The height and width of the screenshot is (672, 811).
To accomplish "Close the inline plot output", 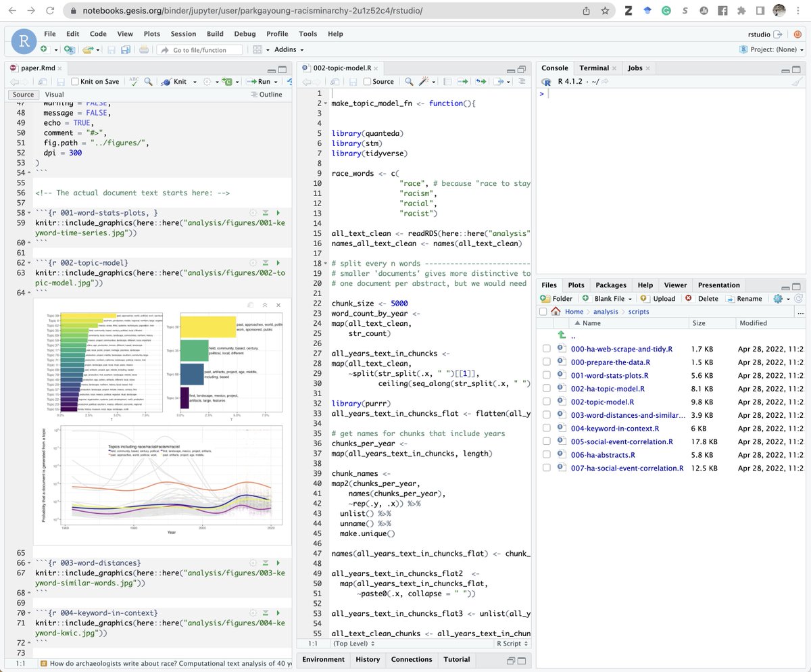I will (278, 305).
